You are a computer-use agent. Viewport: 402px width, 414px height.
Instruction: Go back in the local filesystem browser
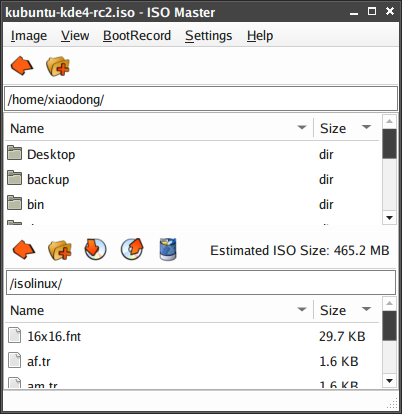click(x=22, y=66)
